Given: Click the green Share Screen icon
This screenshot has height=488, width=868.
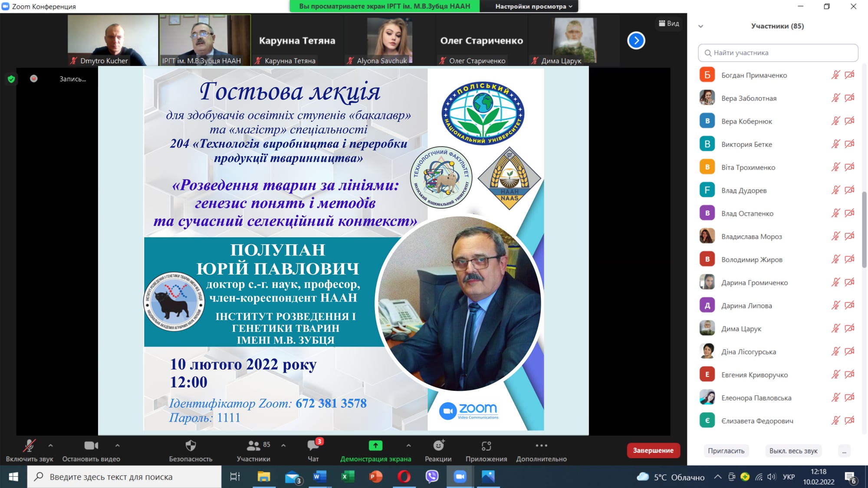Looking at the screenshot, I should click(375, 445).
